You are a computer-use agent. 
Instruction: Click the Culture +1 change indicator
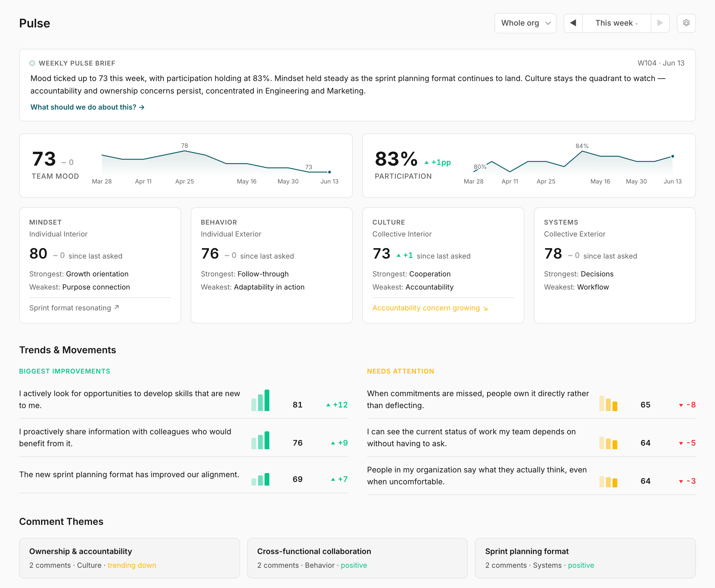point(404,255)
